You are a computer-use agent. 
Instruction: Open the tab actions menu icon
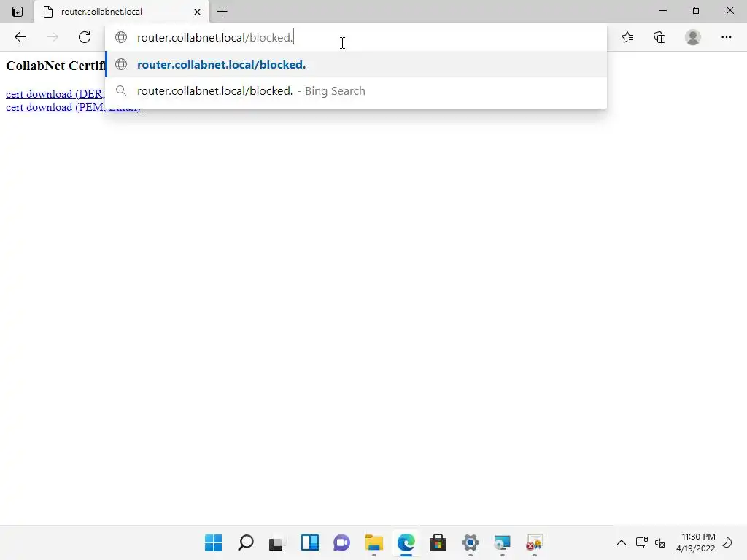tap(18, 12)
